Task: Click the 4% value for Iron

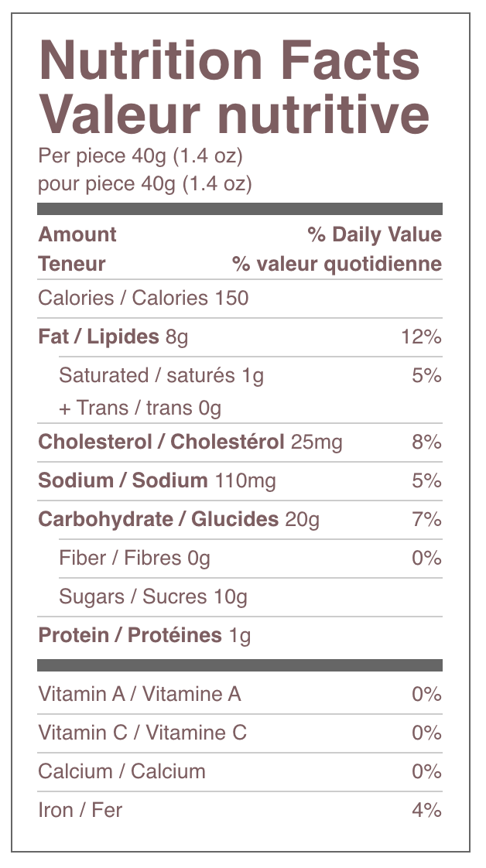Action: (x=426, y=810)
